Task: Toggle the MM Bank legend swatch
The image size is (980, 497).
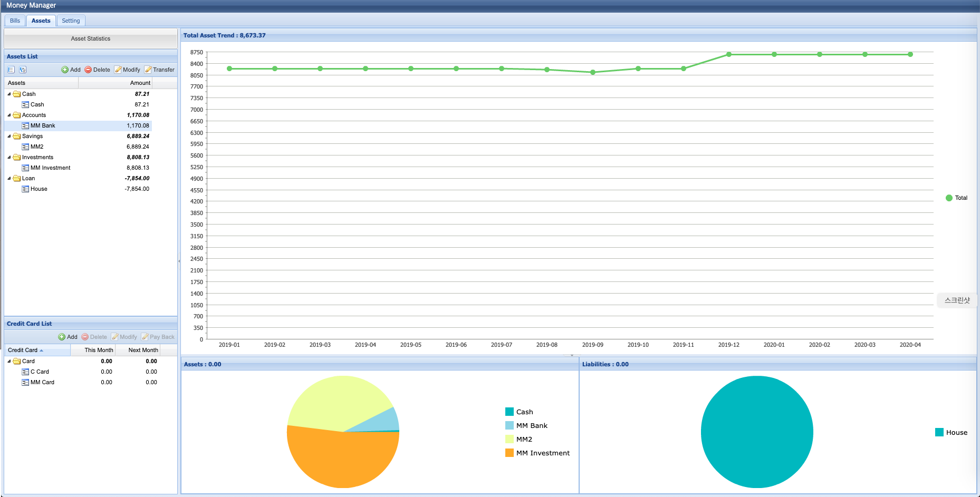Action: point(510,425)
